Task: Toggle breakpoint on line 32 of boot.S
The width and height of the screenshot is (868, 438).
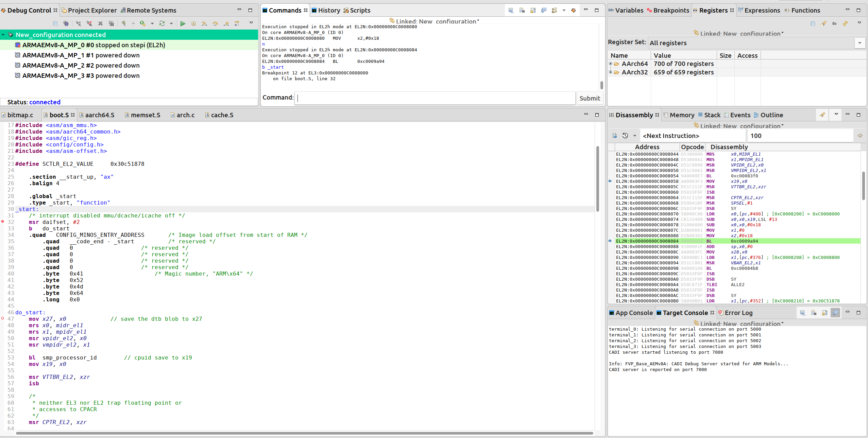Action: point(3,222)
